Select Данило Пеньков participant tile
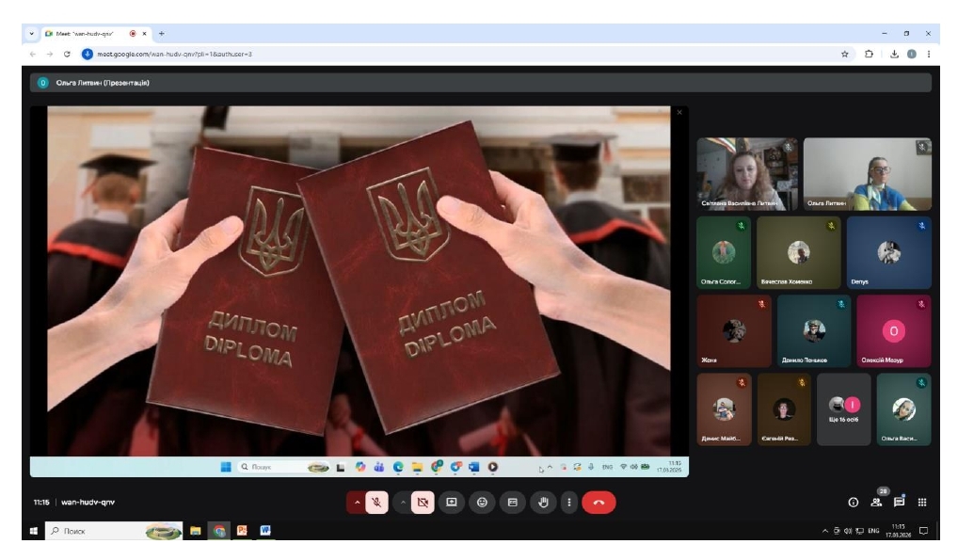 (x=814, y=330)
